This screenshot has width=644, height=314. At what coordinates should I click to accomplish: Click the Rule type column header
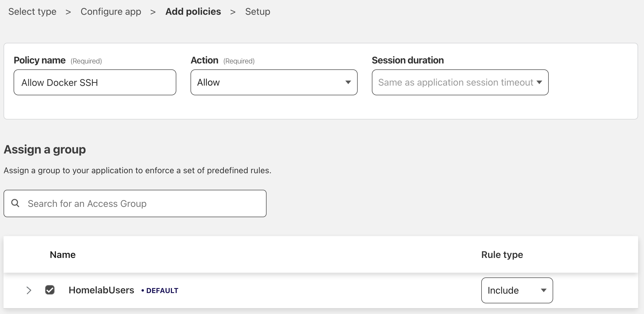(x=502, y=255)
